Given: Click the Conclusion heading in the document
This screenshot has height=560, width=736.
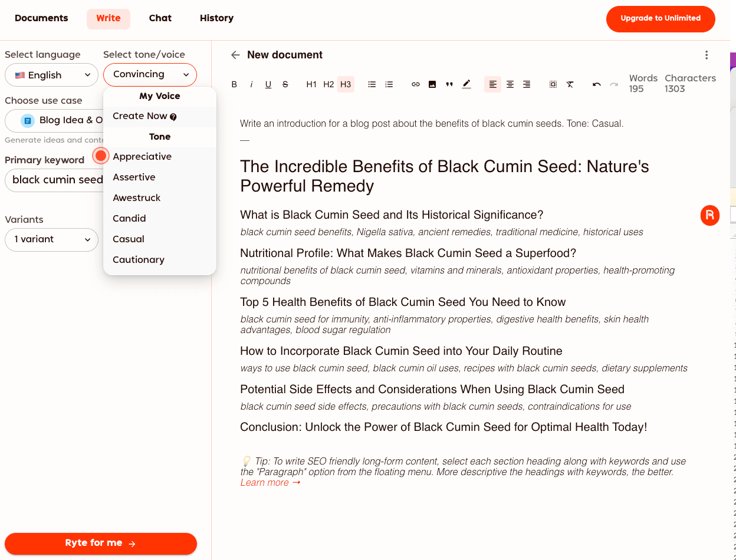Looking at the screenshot, I should point(443,427).
